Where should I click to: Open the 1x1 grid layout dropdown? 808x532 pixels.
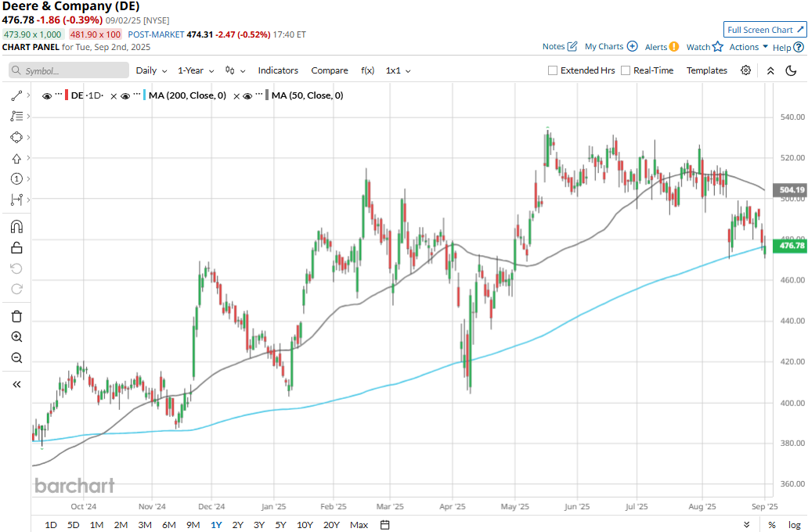[399, 70]
